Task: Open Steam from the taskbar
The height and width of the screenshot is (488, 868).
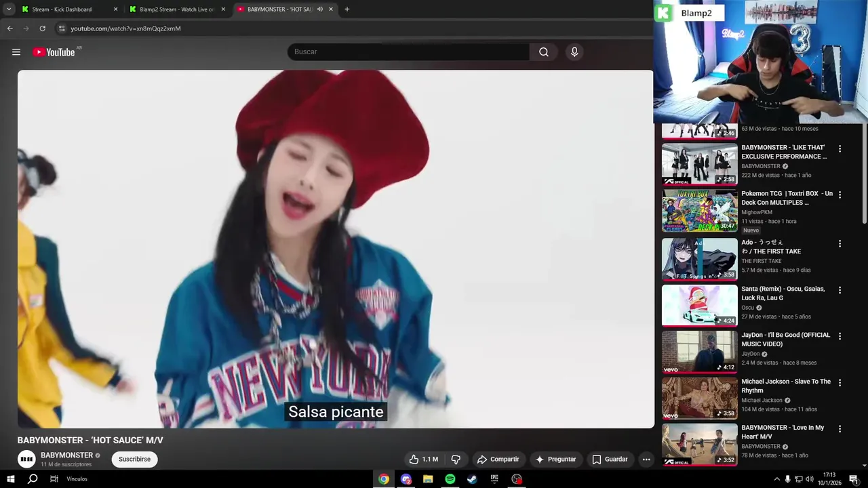Action: click(472, 479)
